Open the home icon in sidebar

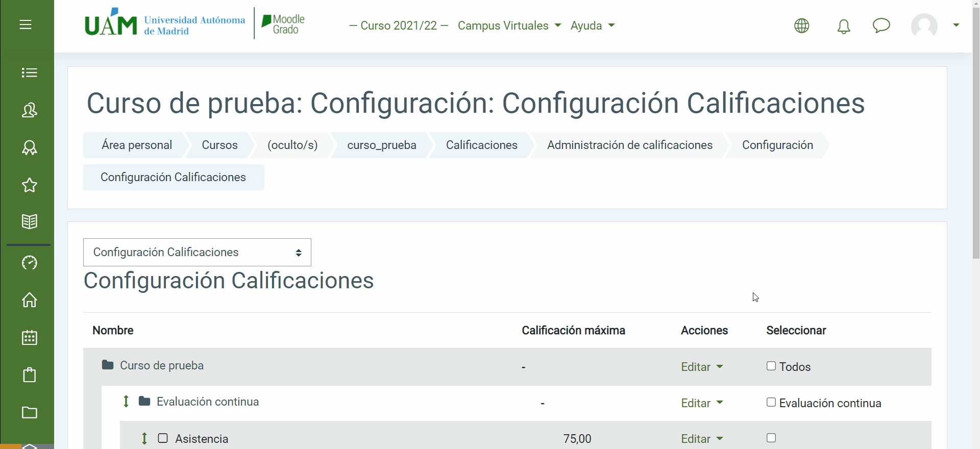pyautogui.click(x=29, y=300)
